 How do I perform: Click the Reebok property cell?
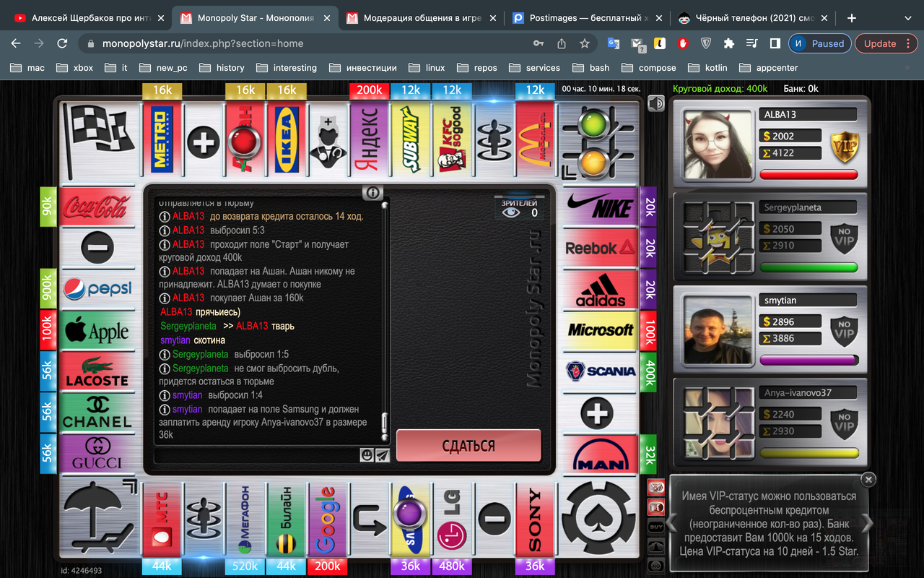601,249
